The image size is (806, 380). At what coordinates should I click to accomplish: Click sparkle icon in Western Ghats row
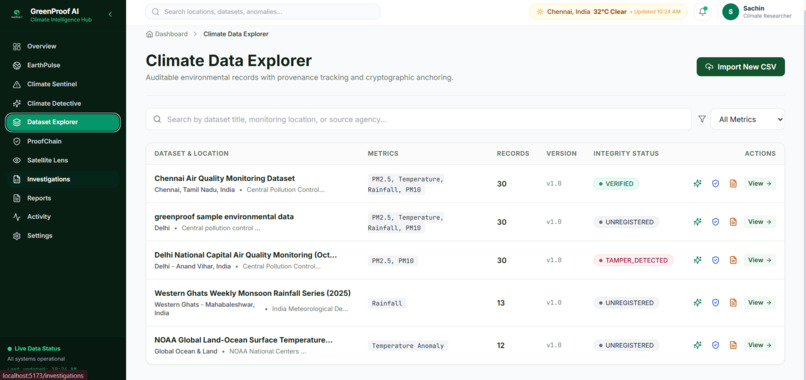click(697, 303)
